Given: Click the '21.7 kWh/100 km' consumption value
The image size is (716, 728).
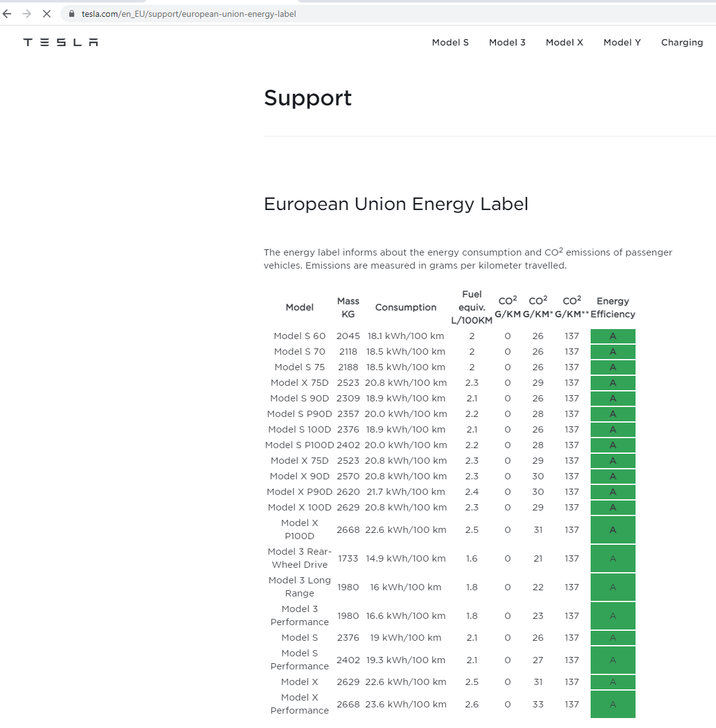Looking at the screenshot, I should click(x=405, y=492).
